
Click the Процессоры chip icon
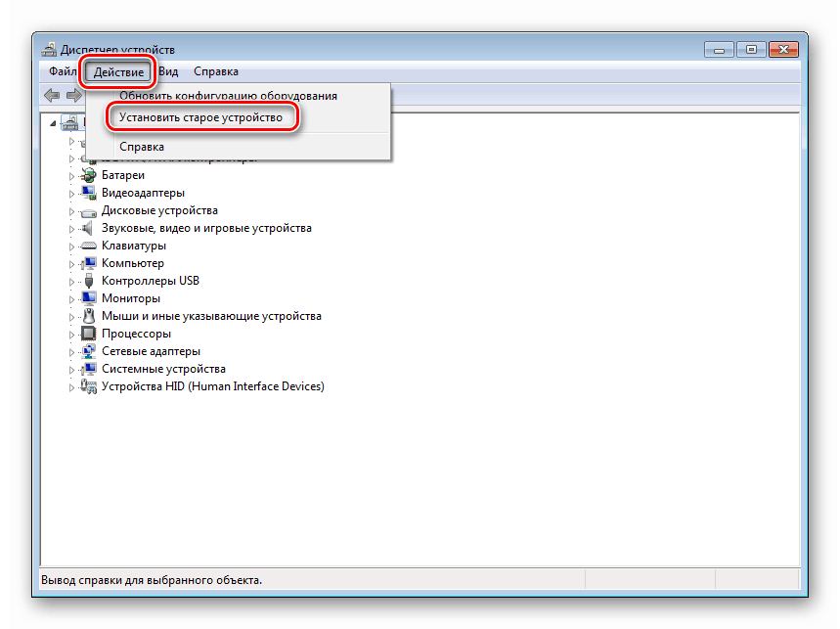point(88,334)
